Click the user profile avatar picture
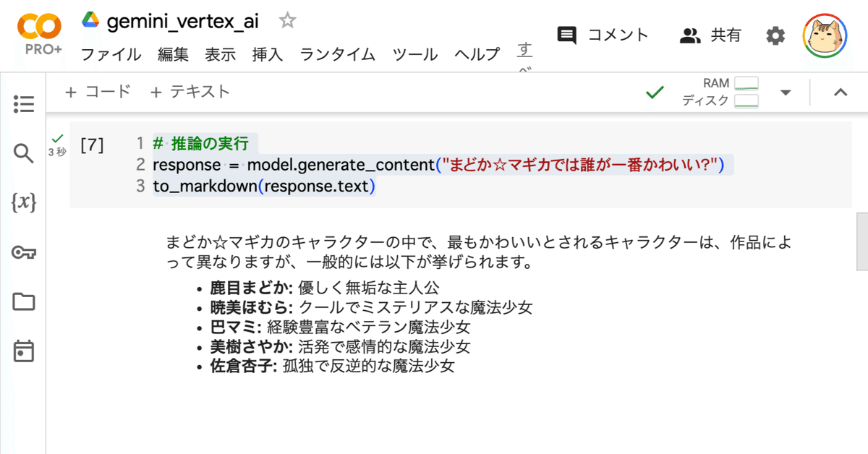The image size is (868, 454). (x=824, y=35)
